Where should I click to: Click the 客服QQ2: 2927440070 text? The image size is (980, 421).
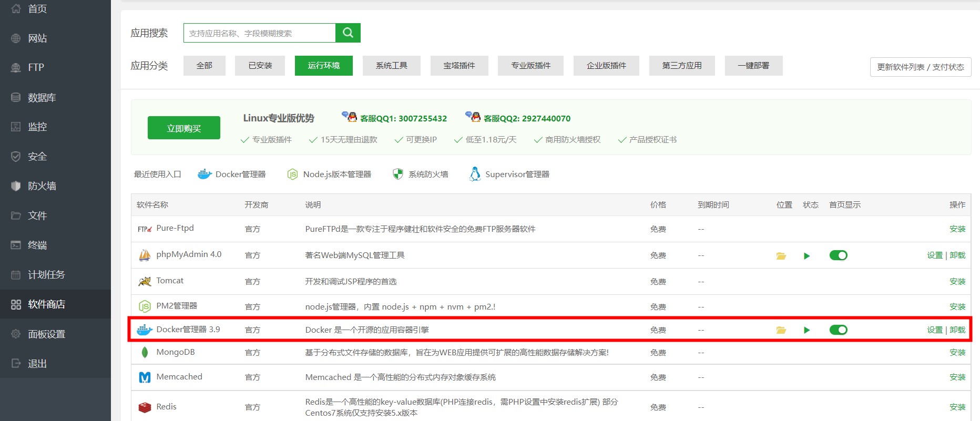(x=527, y=119)
